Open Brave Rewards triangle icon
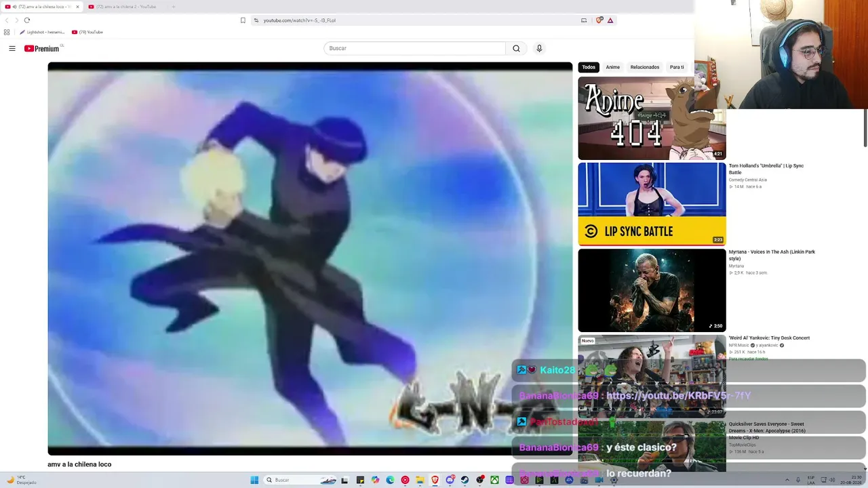The image size is (868, 488). (610, 20)
